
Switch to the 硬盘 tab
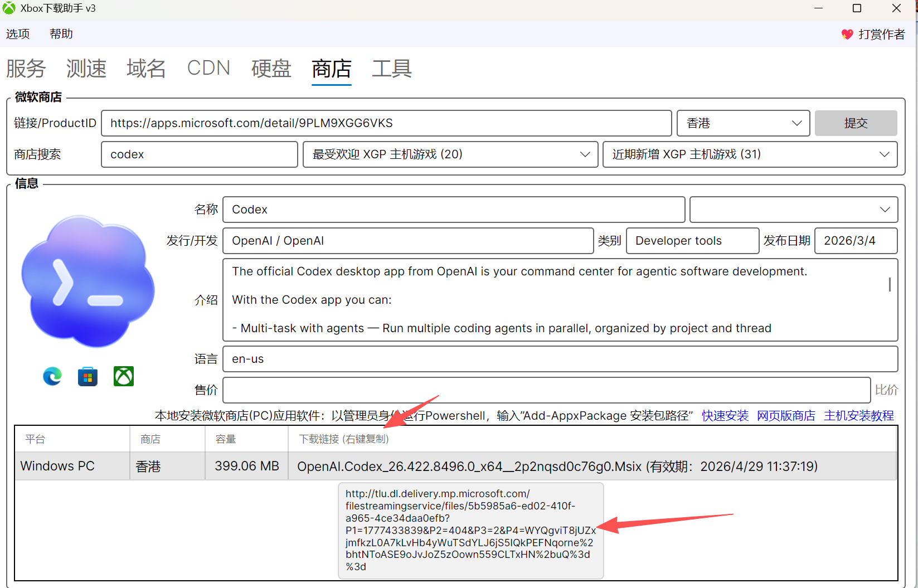click(x=271, y=69)
